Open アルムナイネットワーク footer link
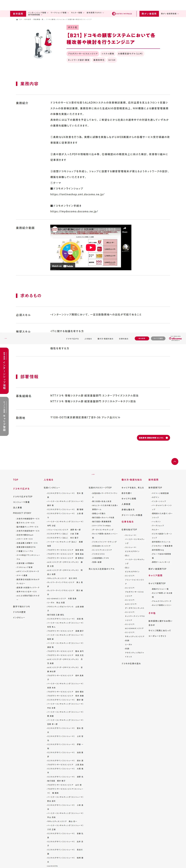Image resolution: width=186 pixels, height=868 pixels. tap(161, 601)
